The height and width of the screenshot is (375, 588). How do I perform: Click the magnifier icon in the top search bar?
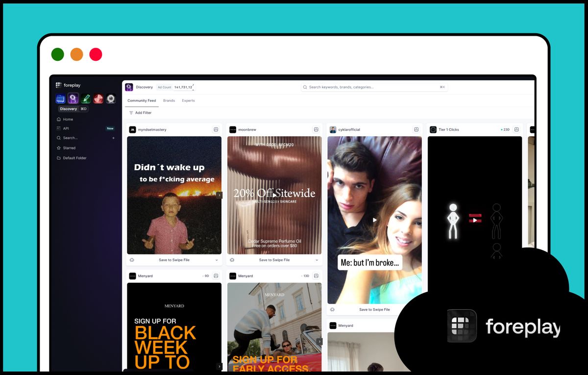pos(305,87)
